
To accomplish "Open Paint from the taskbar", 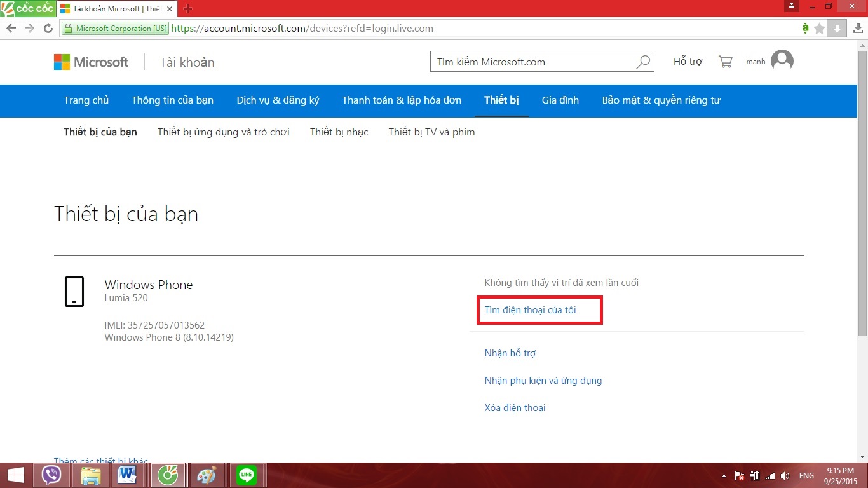I will point(207,475).
